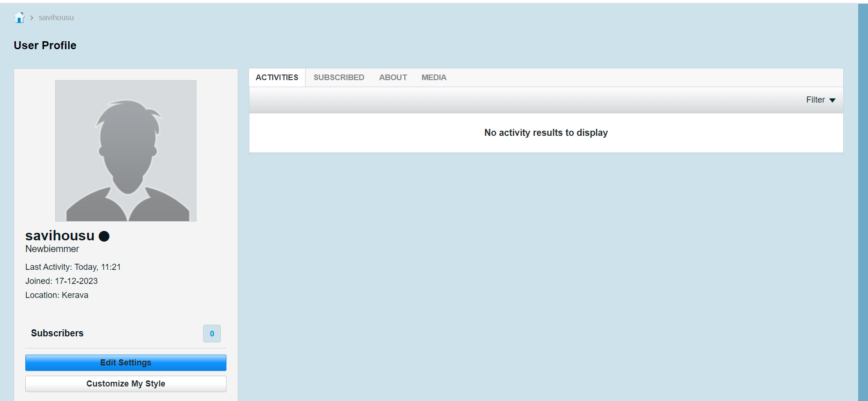Click the blue vertical strip at right edge
Viewport: 868px width, 401px height.
[x=863, y=202]
